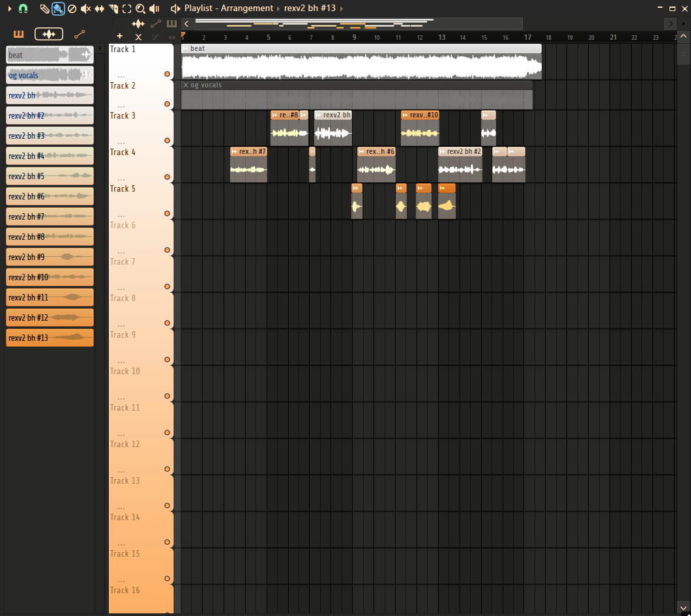
Task: Select the Draw pencil tool
Action: (x=44, y=8)
